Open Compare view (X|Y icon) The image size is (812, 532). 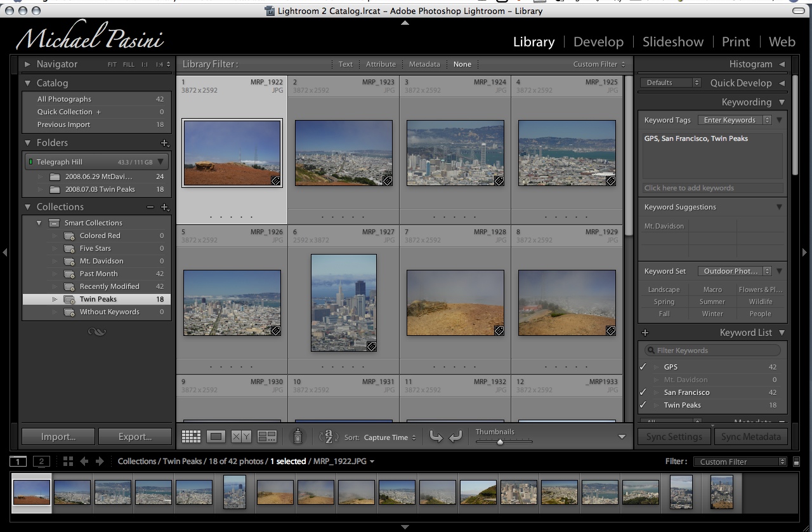(x=241, y=437)
